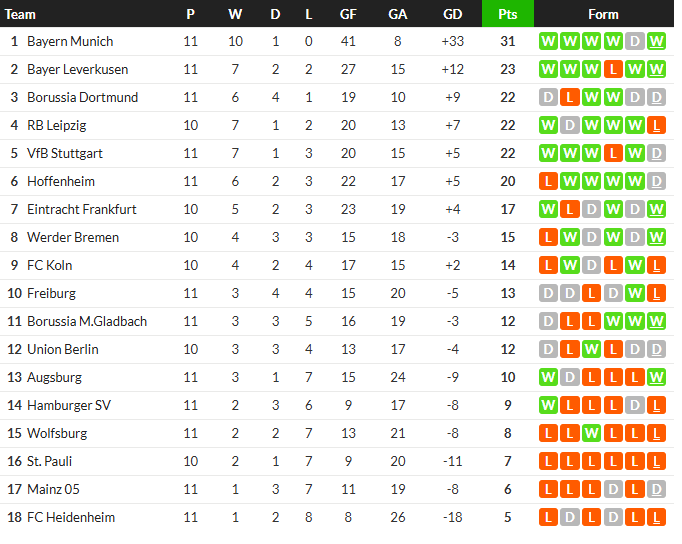Click Hamburger SV's green W form badge
This screenshot has width=682, height=544.
(548, 405)
